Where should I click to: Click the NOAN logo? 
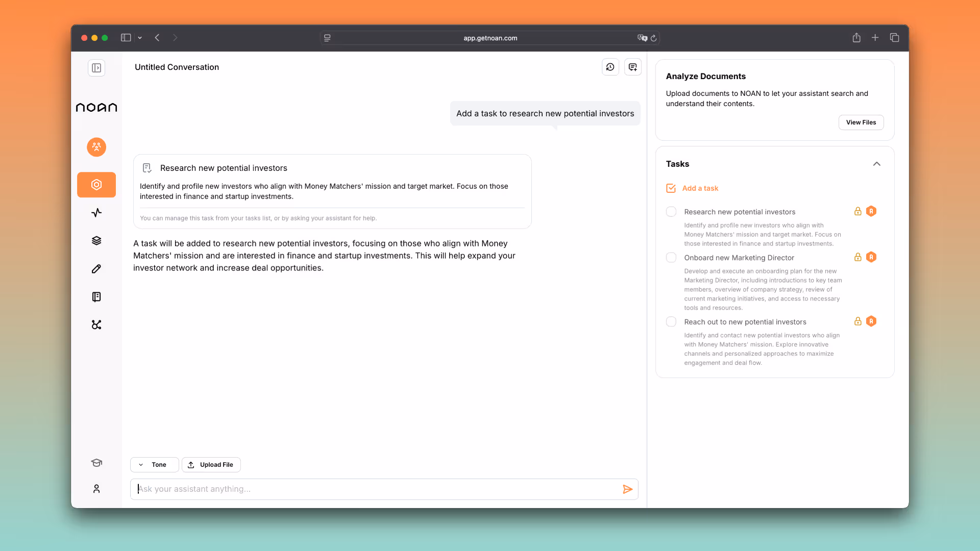pos(96,107)
